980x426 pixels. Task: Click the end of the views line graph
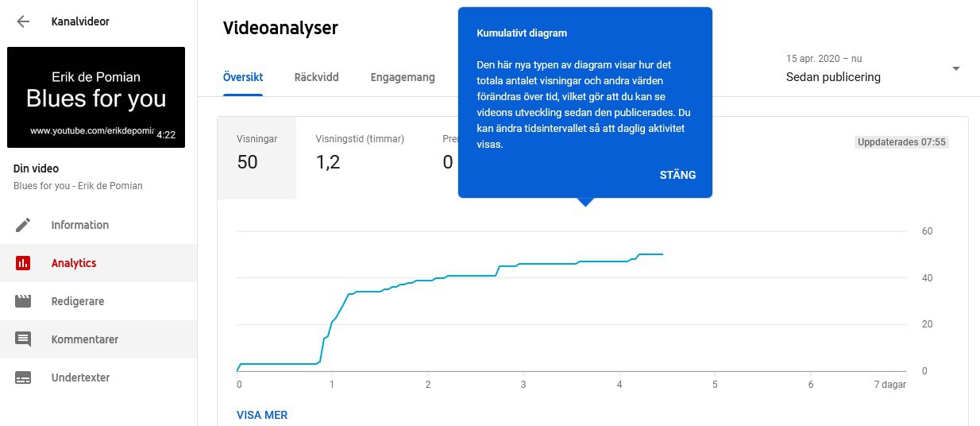click(662, 254)
